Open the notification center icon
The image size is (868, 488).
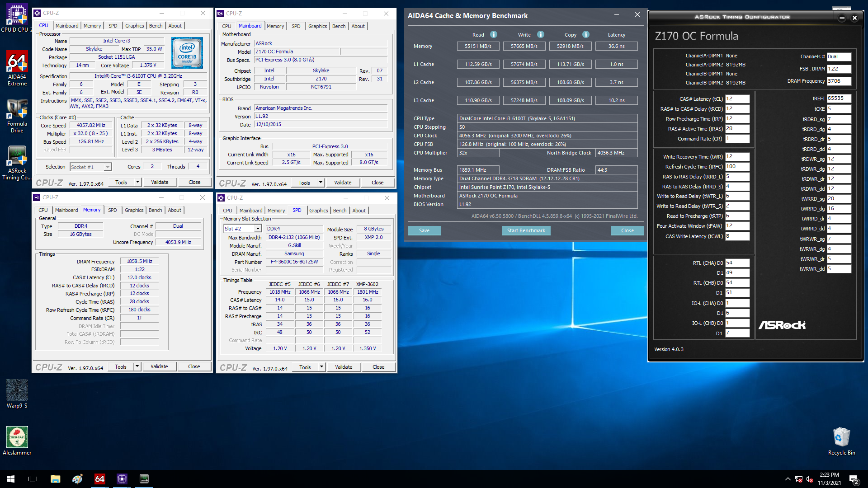pyautogui.click(x=854, y=479)
